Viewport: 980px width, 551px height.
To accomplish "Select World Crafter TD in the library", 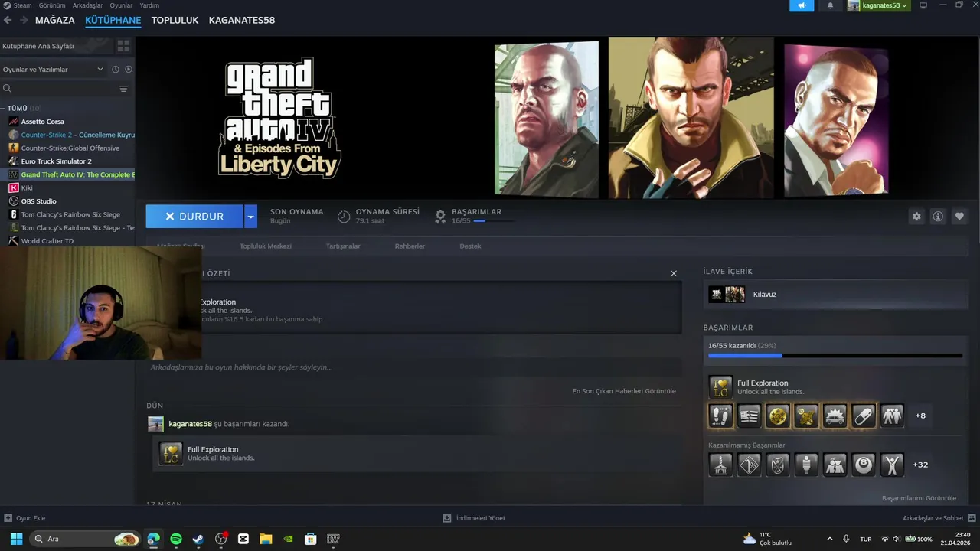I will 47,241.
